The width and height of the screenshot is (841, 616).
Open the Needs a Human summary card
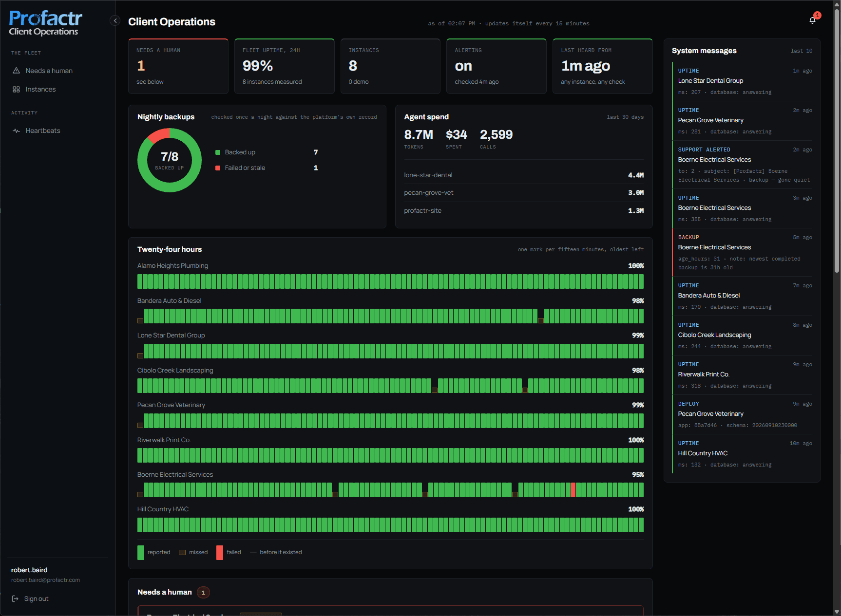point(178,66)
